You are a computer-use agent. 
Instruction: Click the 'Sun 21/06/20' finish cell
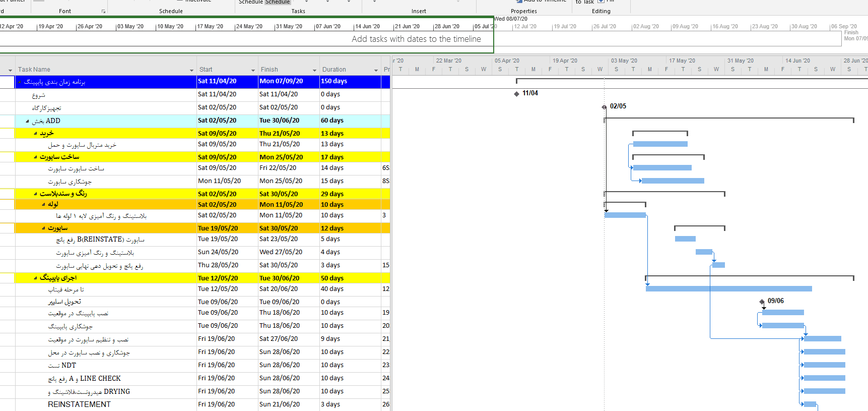tap(289, 404)
